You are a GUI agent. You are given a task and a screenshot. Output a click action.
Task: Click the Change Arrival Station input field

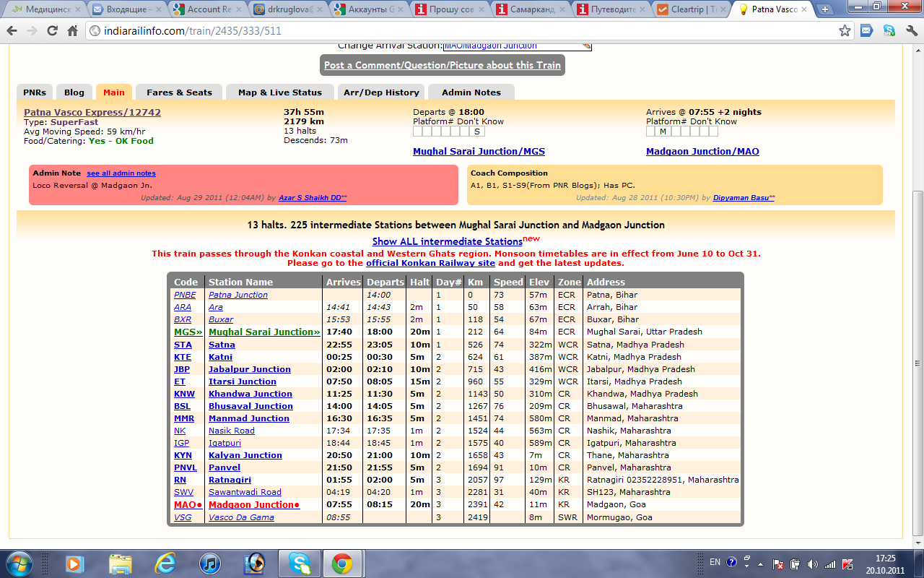pyautogui.click(x=516, y=46)
